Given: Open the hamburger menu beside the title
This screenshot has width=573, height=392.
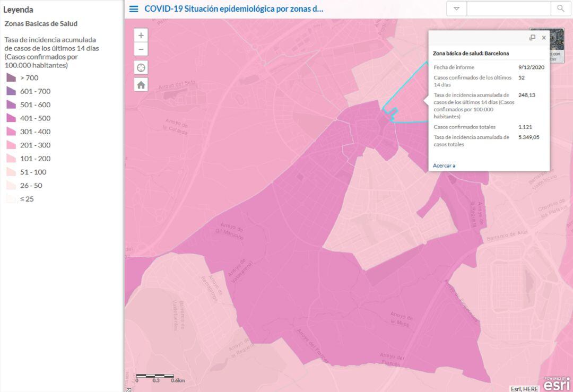Looking at the screenshot, I should coord(134,9).
